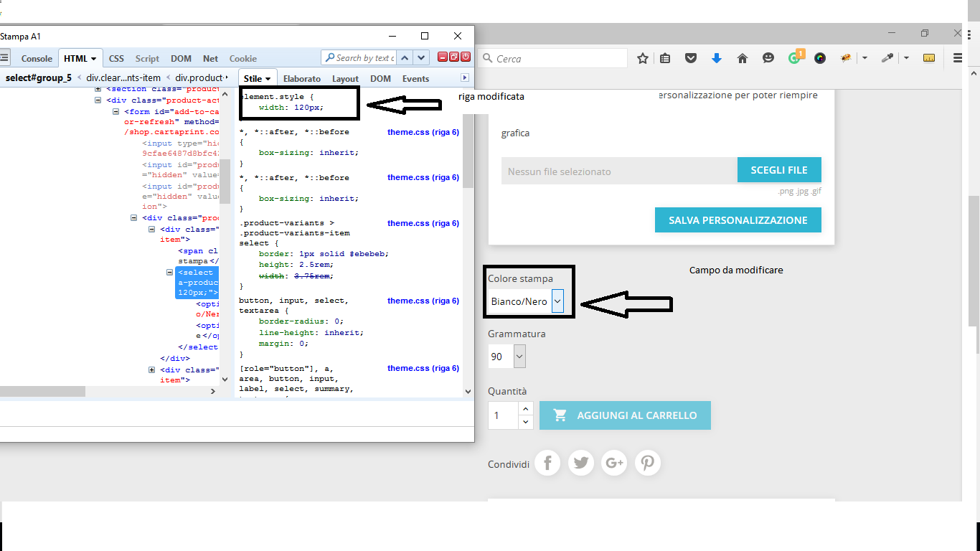Open the DOM side panel tab beside Layout
980x551 pixels.
click(380, 79)
